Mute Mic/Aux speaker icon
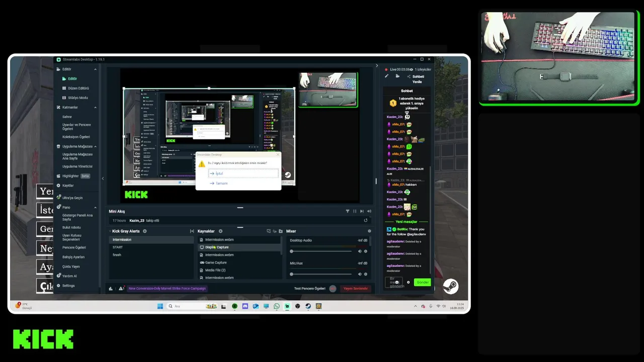Image resolution: width=644 pixels, height=362 pixels. tap(360, 274)
